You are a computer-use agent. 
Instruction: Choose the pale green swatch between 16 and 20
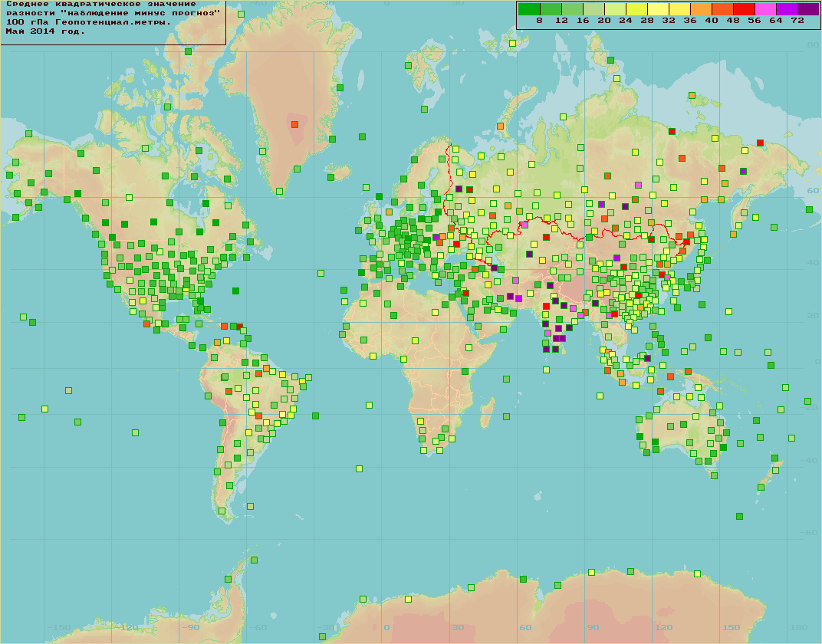point(593,9)
